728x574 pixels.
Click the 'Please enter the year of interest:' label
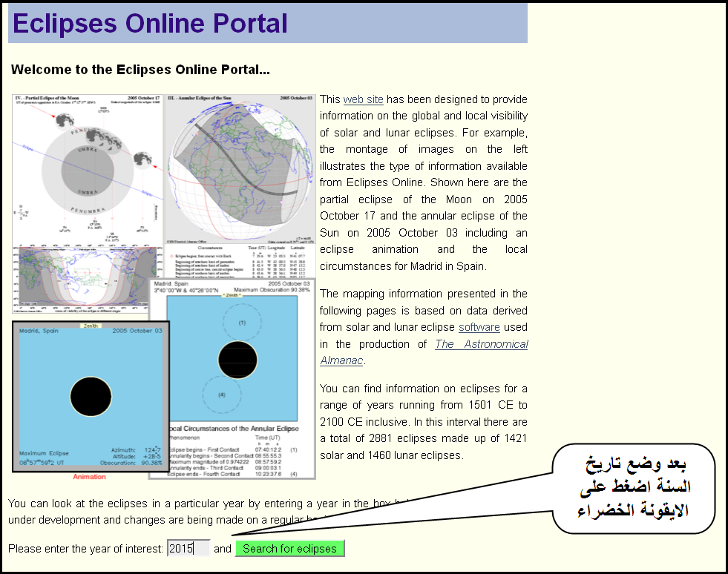pyautogui.click(x=85, y=549)
